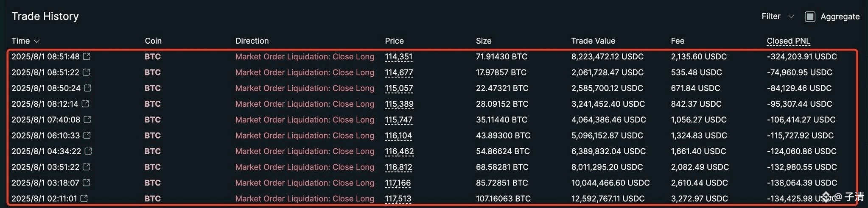Open explorer link for 07:40:08 trade

tap(87, 119)
